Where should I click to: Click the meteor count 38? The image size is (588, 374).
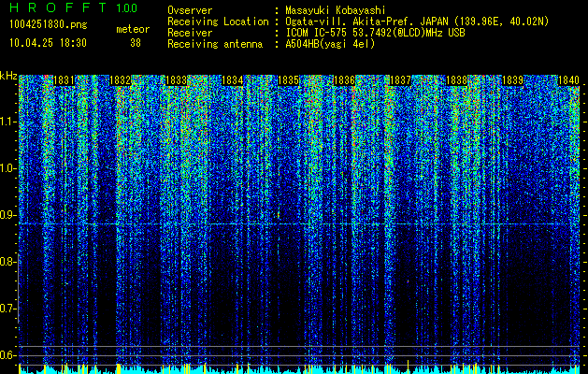(136, 43)
